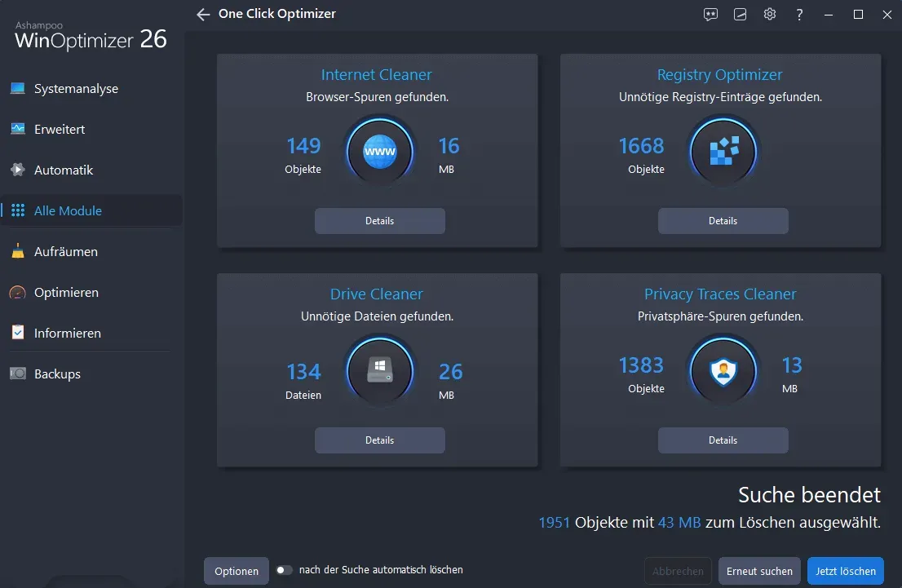Select Alle Module in sidebar

pos(92,210)
